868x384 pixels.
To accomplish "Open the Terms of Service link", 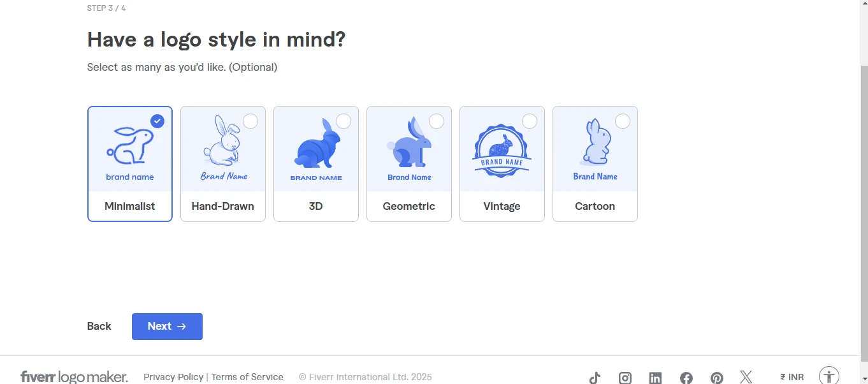I will [247, 377].
